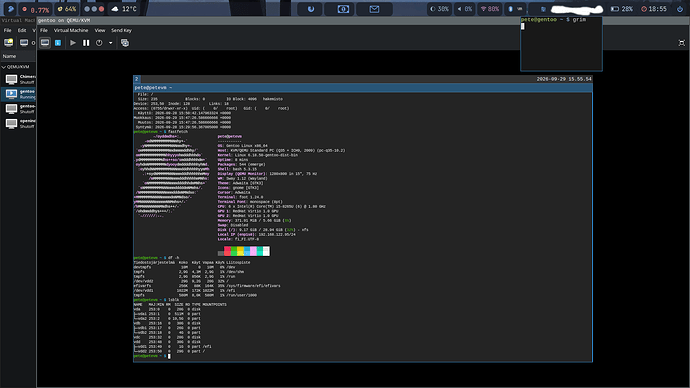Open shutdown options dropdown arrow
Viewport: 690px width, 388px height.
click(110, 43)
